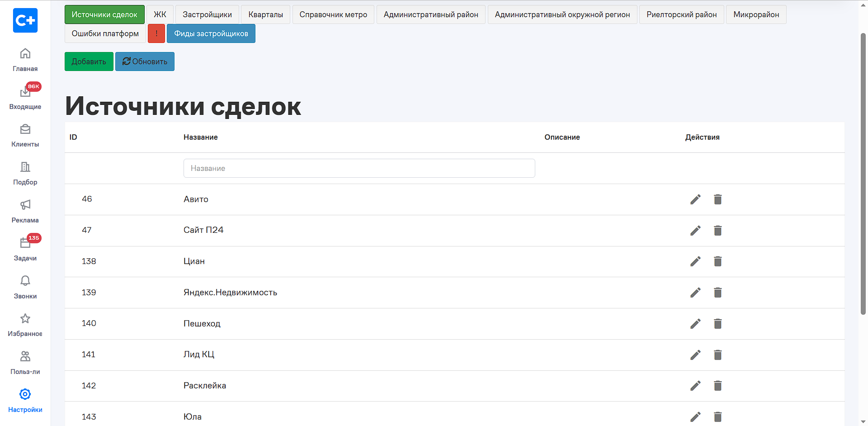Switch to the ЖК tab
This screenshot has width=868, height=426.
(x=160, y=14)
